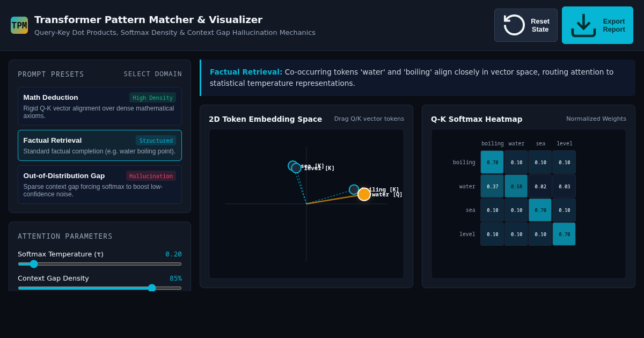644x338 pixels.
Task: Click heatmap cell row sea, column boiling
Action: point(492,210)
